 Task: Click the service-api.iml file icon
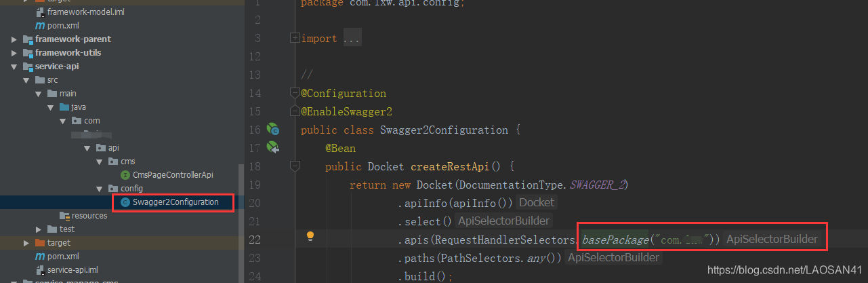point(40,270)
